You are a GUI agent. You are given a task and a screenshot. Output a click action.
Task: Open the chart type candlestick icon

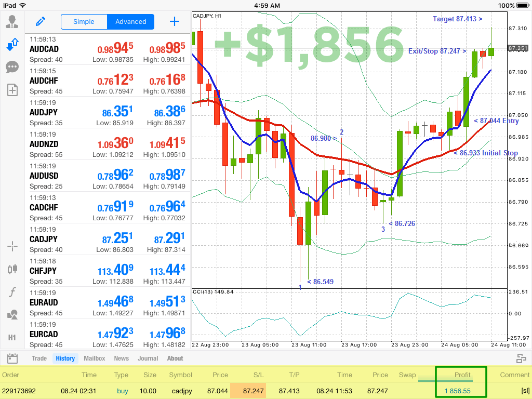point(12,270)
